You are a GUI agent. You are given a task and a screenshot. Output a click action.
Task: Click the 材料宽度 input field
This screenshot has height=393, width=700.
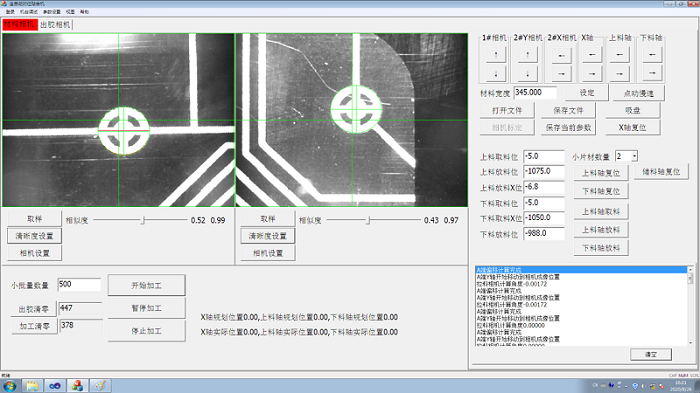click(x=535, y=92)
